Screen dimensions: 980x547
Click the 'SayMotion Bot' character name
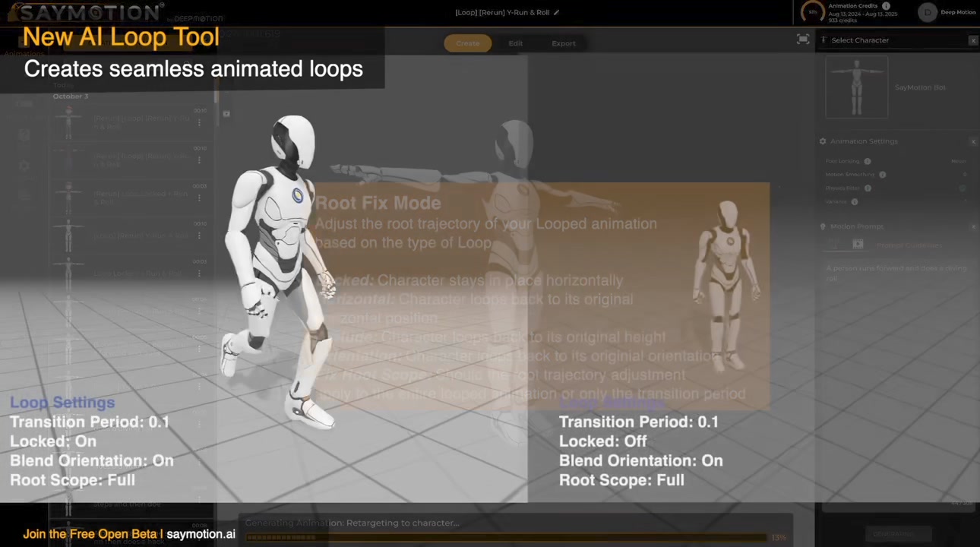pos(920,87)
